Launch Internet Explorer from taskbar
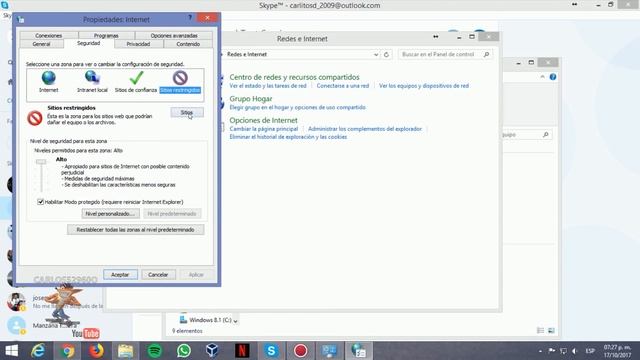Viewport: 640px width, 360px height. (x=38, y=351)
